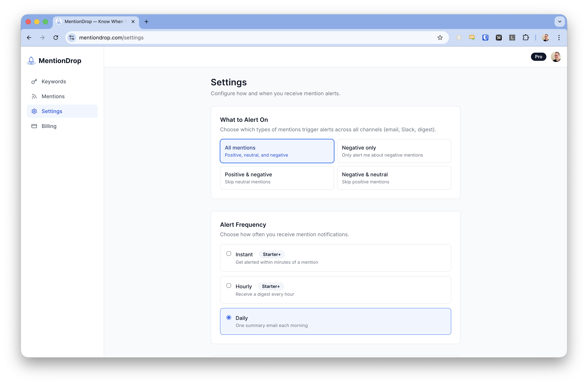Choose the Negative only alert option
This screenshot has width=588, height=385.
point(394,151)
